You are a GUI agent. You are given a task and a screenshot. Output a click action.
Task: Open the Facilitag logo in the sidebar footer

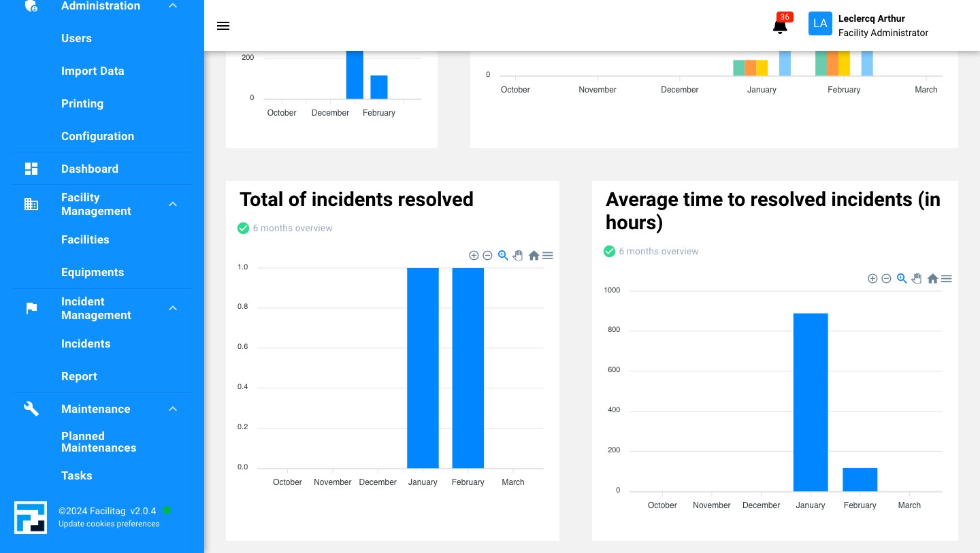pyautogui.click(x=31, y=518)
